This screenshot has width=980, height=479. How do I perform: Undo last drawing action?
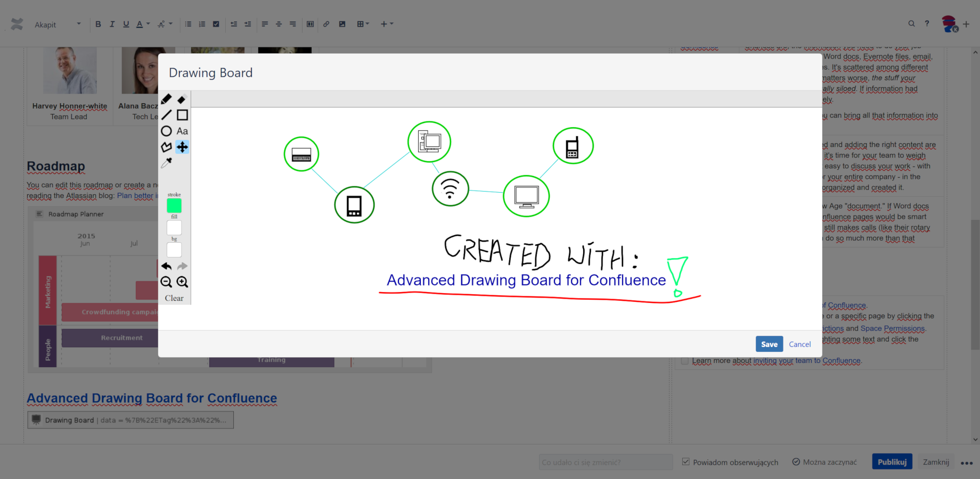point(166,266)
